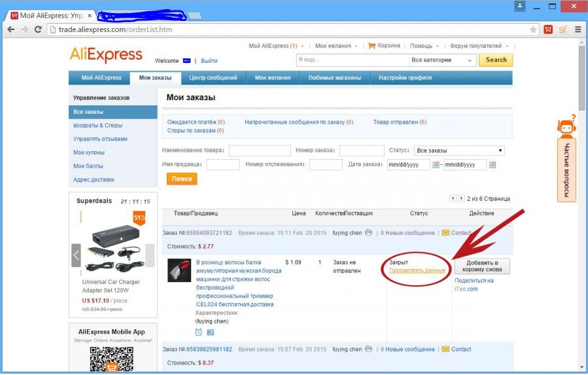
Task: Open Товар отправлен (6) filter link
Action: 400,122
